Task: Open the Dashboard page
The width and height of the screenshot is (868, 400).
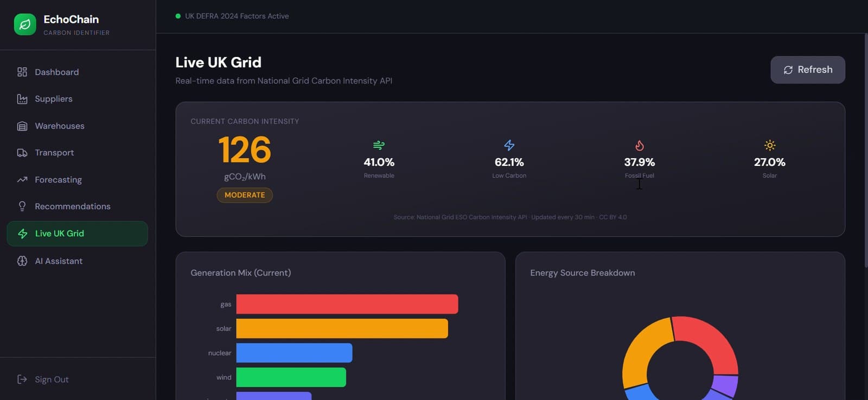Action: point(78,72)
